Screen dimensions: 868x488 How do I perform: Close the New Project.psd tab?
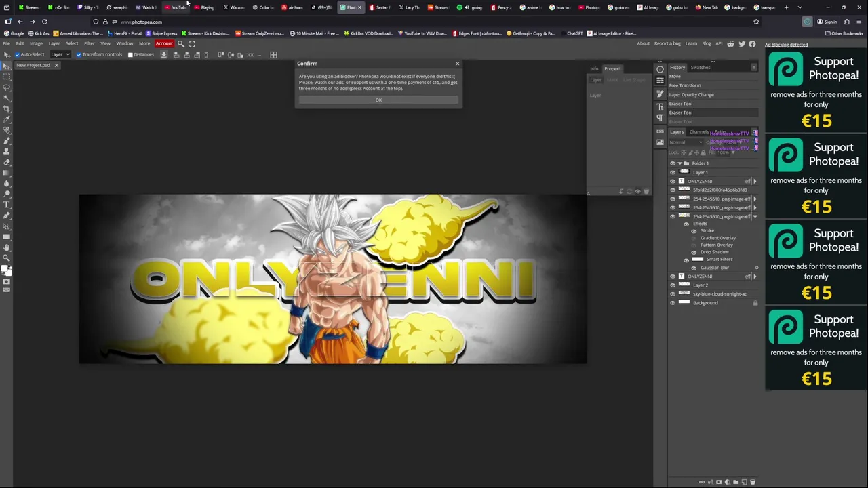click(56, 65)
